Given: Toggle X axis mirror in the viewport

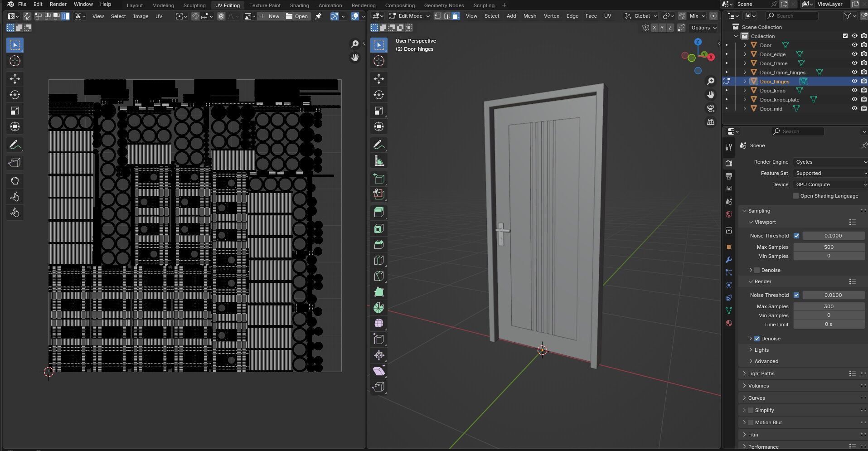Looking at the screenshot, I should (x=654, y=28).
